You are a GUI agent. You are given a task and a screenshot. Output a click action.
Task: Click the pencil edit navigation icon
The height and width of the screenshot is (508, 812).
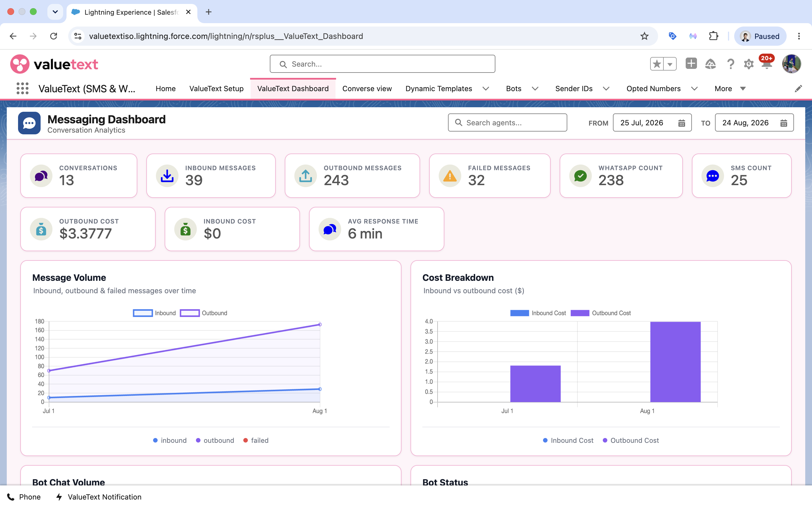click(x=798, y=89)
